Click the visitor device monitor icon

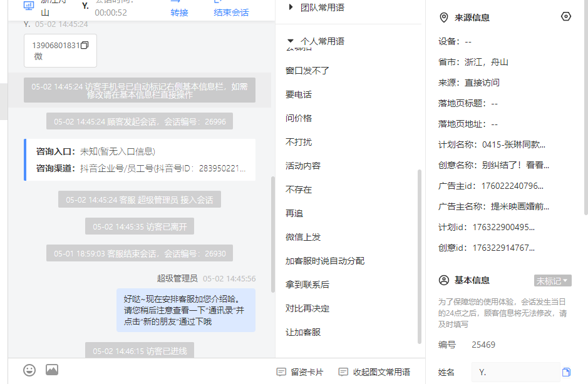pyautogui.click(x=29, y=5)
